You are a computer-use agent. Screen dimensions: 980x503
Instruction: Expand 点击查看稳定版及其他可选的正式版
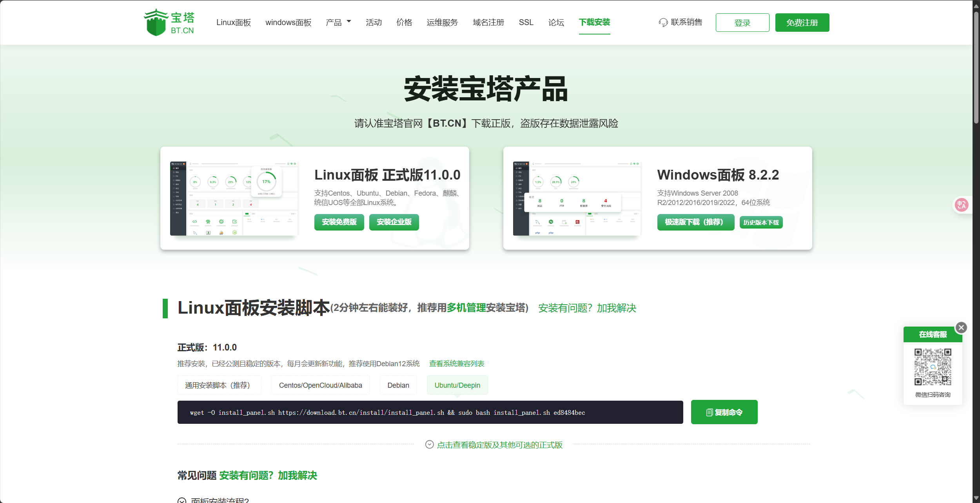tap(499, 445)
